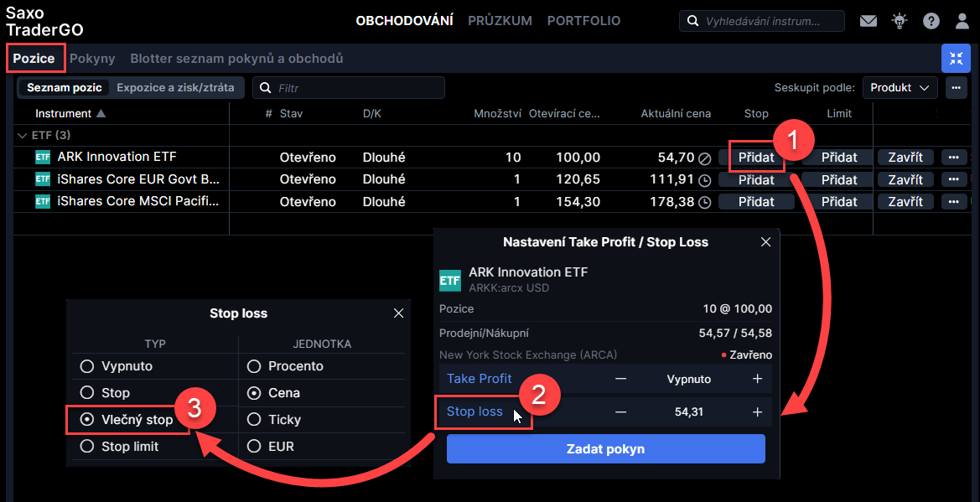This screenshot has width=980, height=502.
Task: Click the Take Profit Vypnuto value field
Action: 689,379
